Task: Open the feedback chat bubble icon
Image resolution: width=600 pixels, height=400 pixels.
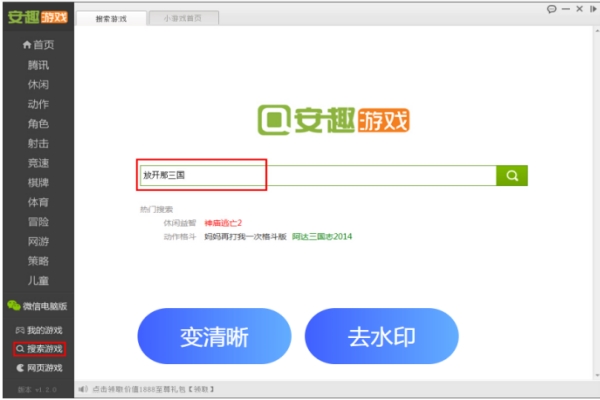Action: coord(551,9)
